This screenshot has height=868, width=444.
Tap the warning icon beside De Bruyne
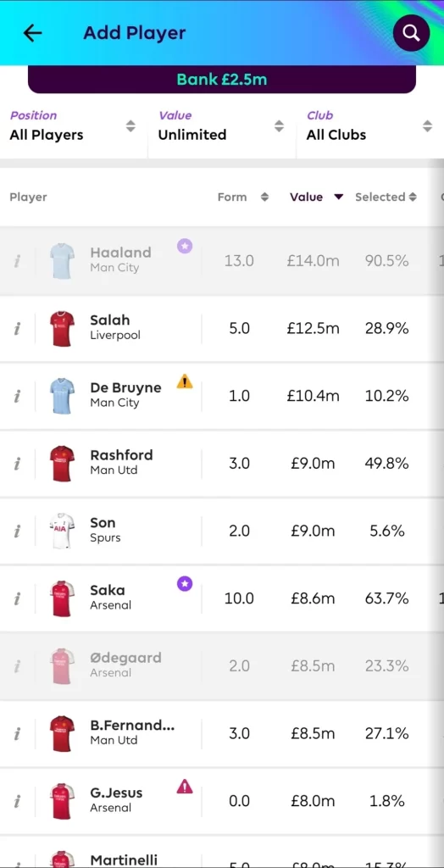click(x=185, y=381)
